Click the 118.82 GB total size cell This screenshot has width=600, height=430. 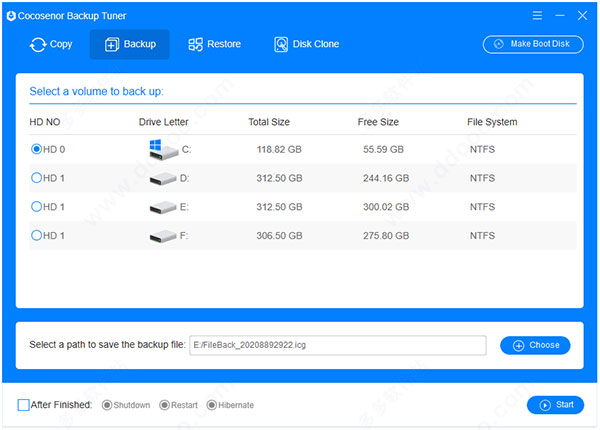pyautogui.click(x=279, y=149)
